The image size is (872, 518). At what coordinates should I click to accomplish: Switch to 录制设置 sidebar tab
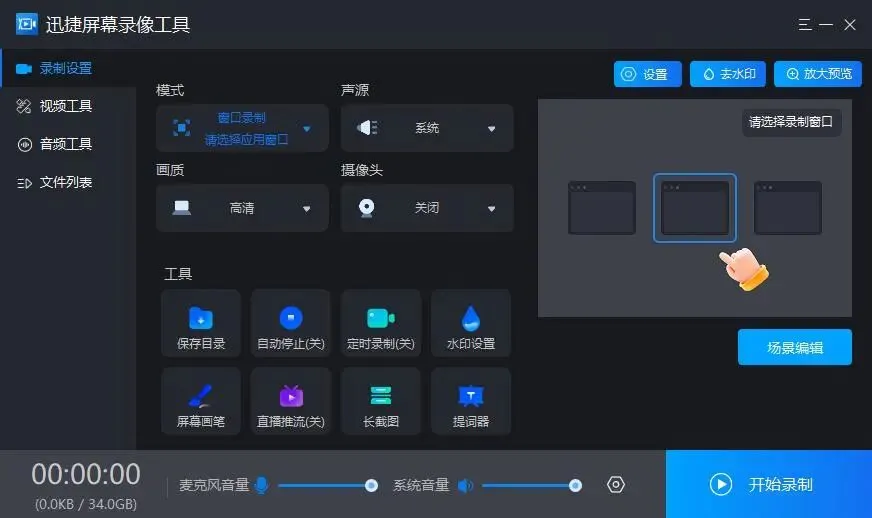68,68
